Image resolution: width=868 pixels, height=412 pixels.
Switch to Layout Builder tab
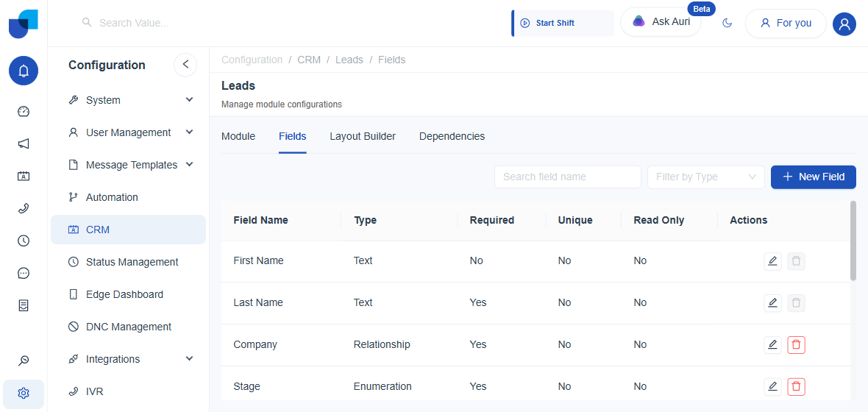coord(363,136)
